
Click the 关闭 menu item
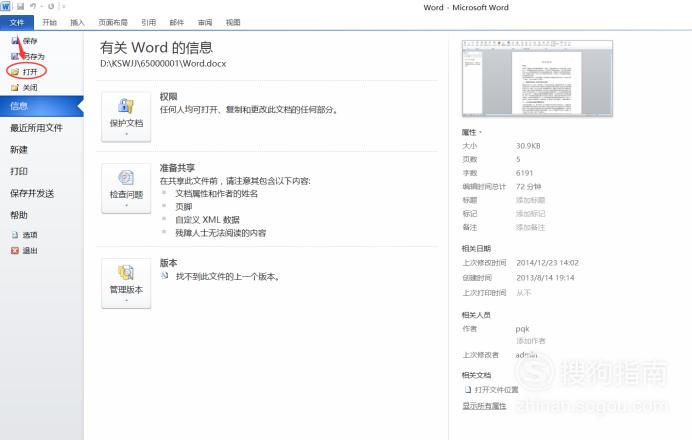(x=25, y=87)
